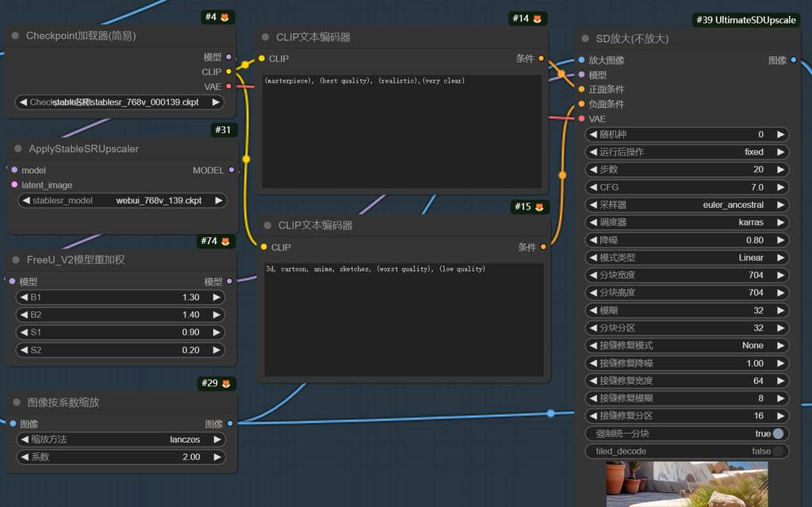This screenshot has width=812, height=507.
Task: Open the 调度器 karras dropdown
Action: [687, 222]
